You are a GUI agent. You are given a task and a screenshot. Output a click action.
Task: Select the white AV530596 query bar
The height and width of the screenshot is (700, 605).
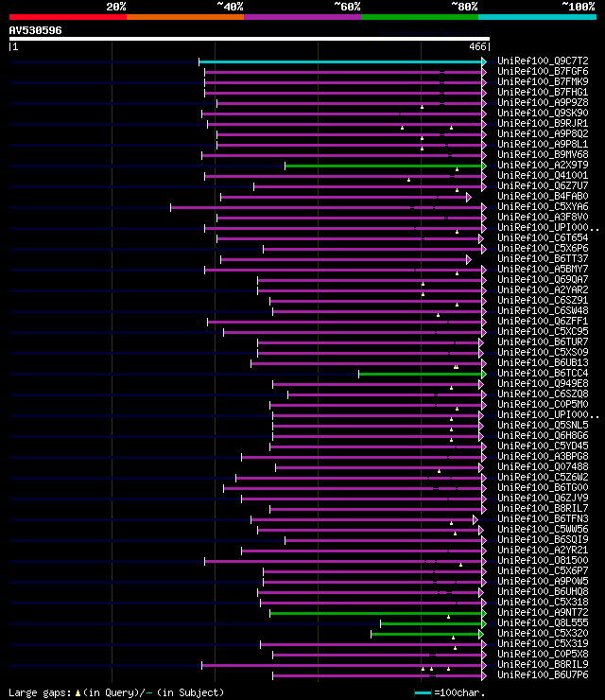250,39
